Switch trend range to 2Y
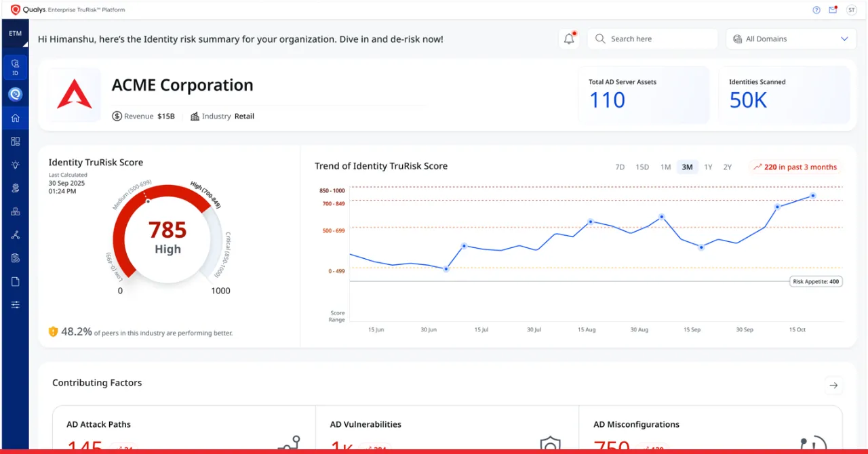Screen dimensions: 868x454 click(728, 167)
